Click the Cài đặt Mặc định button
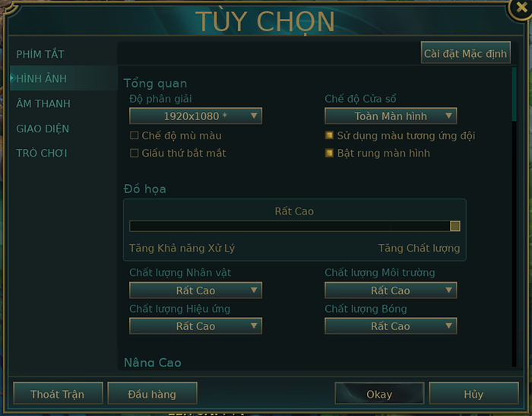The image size is (532, 416). coord(466,53)
